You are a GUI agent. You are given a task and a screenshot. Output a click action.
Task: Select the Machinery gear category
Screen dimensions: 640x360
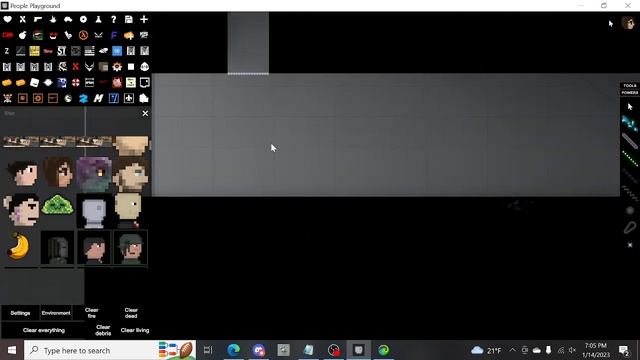tap(83, 19)
